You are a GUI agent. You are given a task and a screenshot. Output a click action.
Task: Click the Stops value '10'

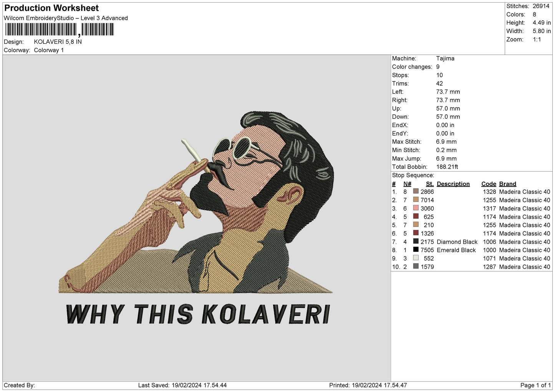click(x=439, y=75)
